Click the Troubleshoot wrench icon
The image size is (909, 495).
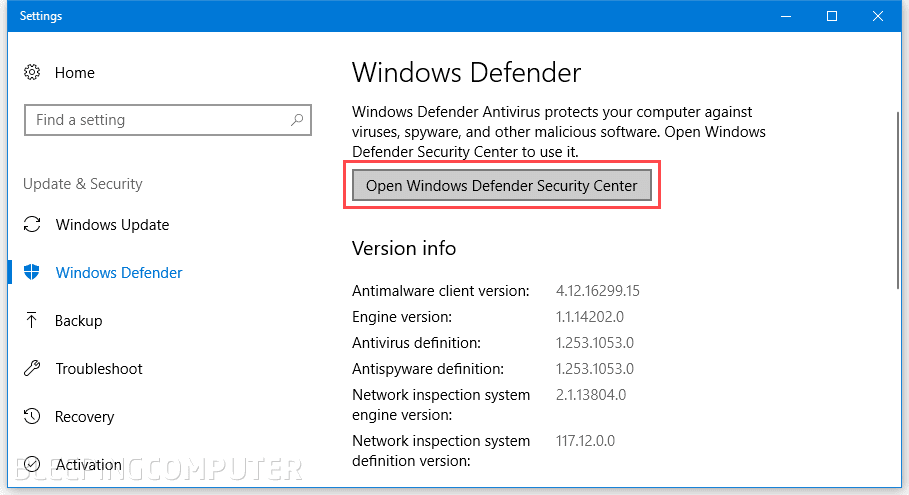(x=32, y=368)
